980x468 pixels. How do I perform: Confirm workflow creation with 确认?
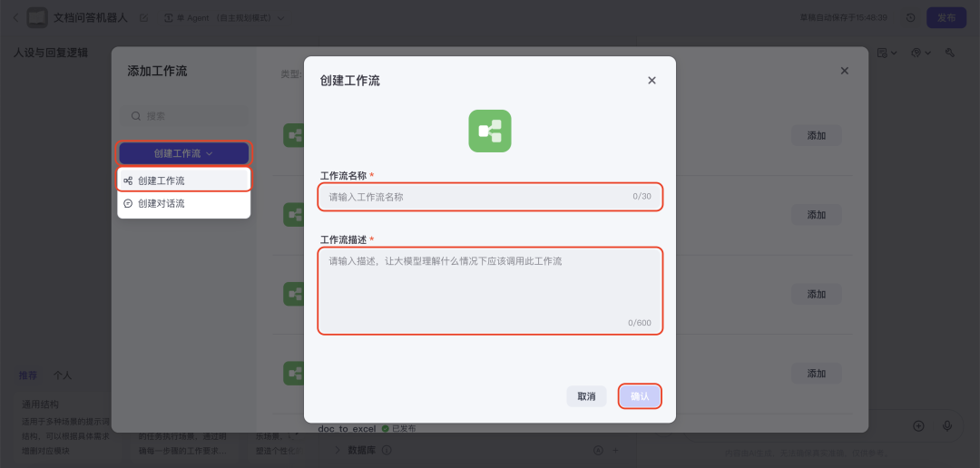(640, 396)
